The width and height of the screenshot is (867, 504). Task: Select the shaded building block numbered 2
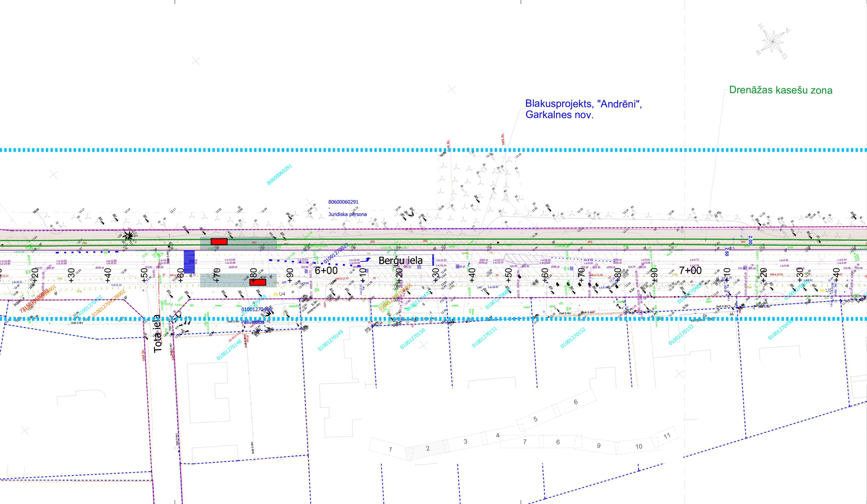pos(428,449)
